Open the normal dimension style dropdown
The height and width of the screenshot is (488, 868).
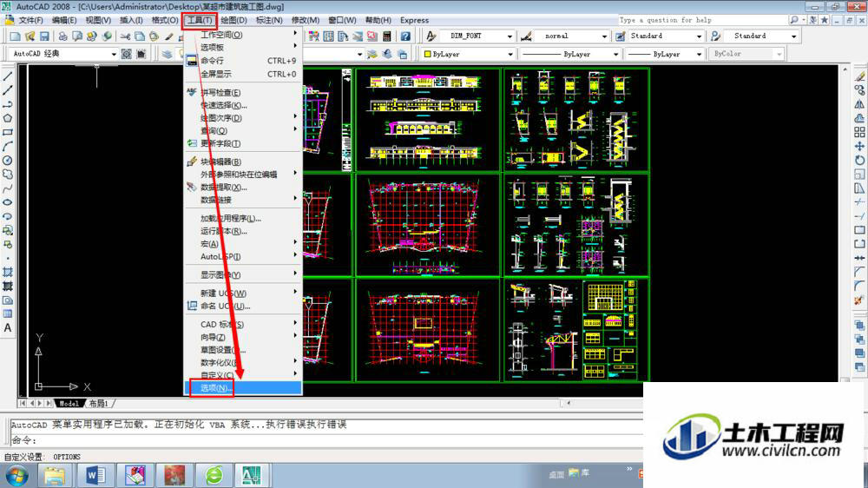(x=604, y=36)
